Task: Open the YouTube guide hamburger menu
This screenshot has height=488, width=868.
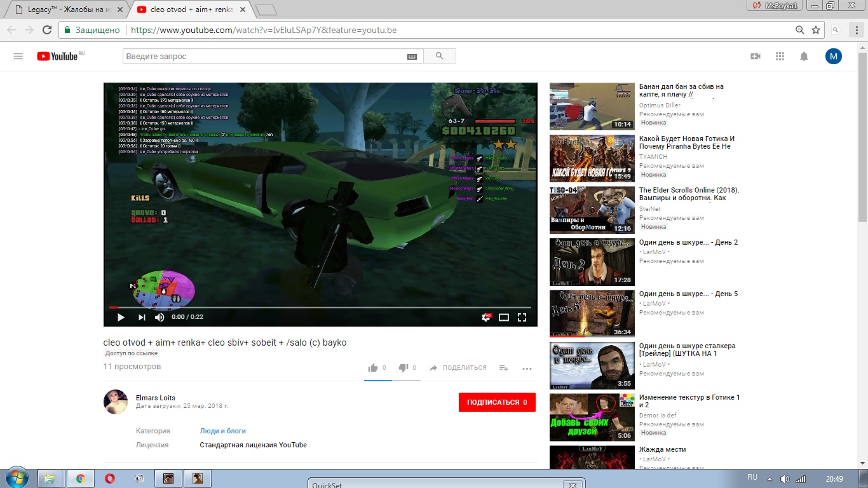Action: (x=18, y=56)
